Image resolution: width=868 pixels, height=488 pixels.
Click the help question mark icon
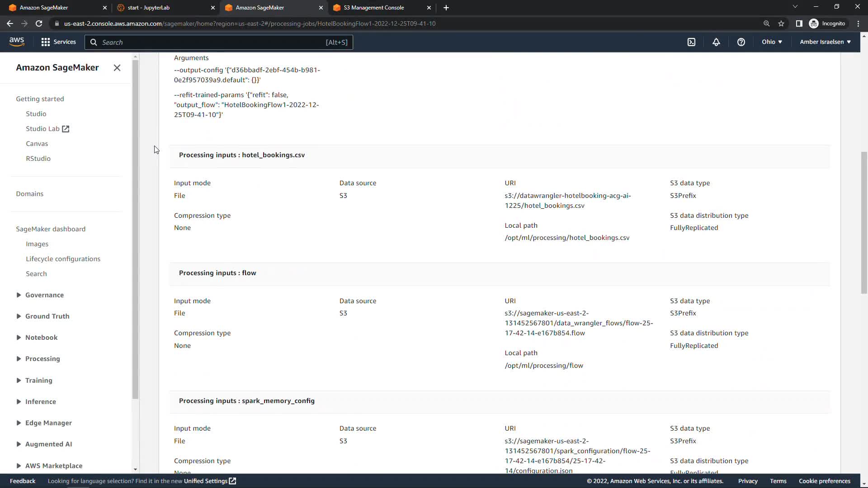point(741,42)
